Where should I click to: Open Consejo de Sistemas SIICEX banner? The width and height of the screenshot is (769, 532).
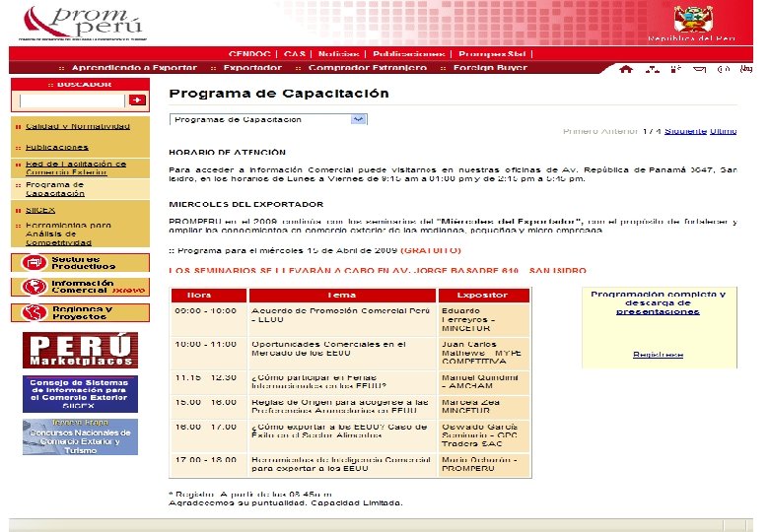tap(81, 394)
